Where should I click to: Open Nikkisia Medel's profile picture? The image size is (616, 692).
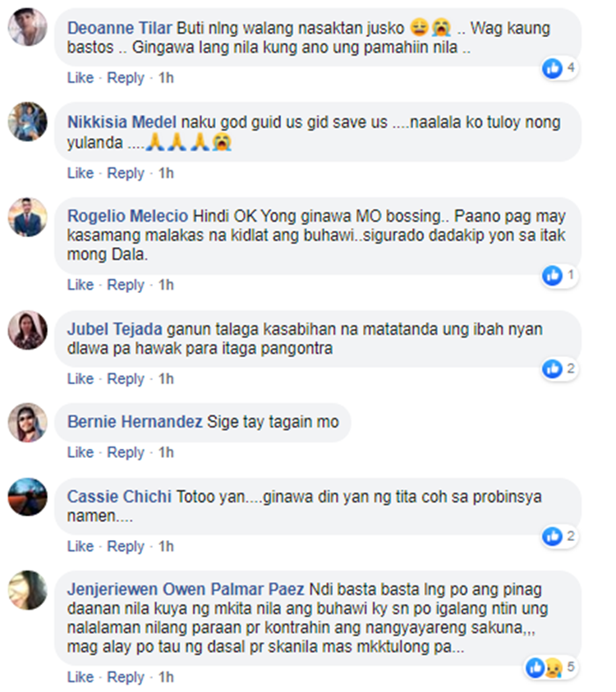pyautogui.click(x=27, y=121)
